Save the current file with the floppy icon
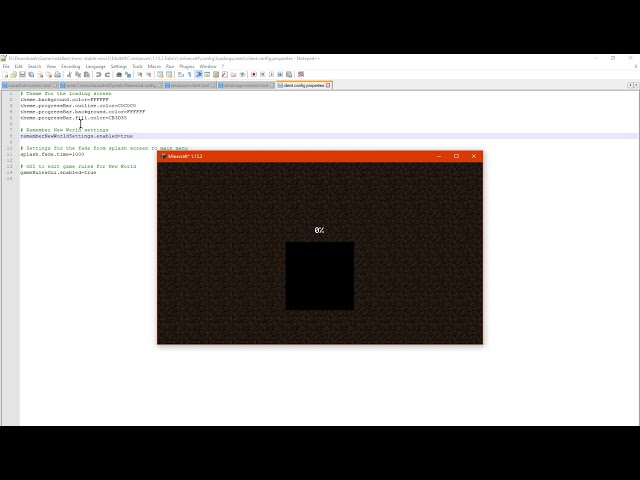This screenshot has height=480, width=640. click(22, 75)
